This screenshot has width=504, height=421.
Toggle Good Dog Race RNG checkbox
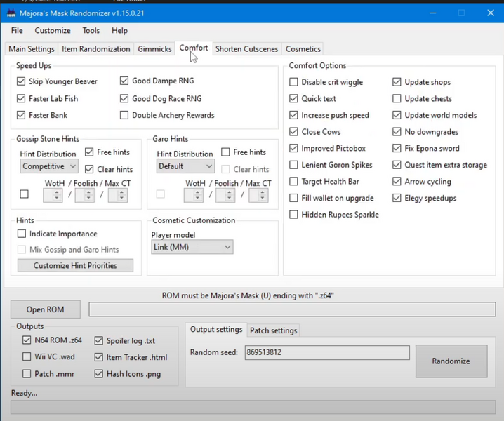(x=124, y=98)
